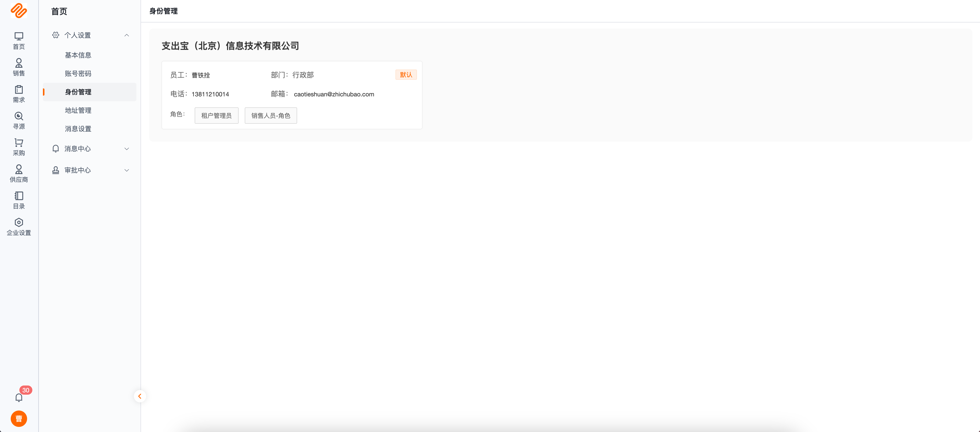
Task: Open the 需求 requirements module icon
Action: click(x=19, y=94)
